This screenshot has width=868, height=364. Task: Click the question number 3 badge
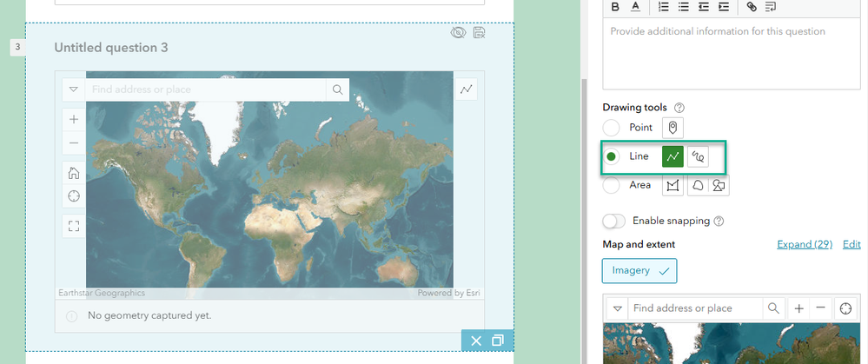[x=17, y=48]
